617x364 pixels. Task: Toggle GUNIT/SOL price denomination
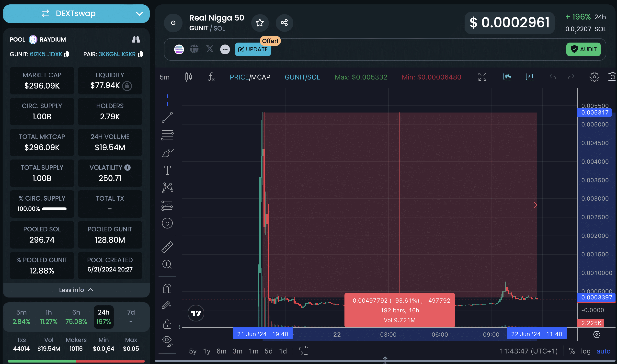point(302,77)
